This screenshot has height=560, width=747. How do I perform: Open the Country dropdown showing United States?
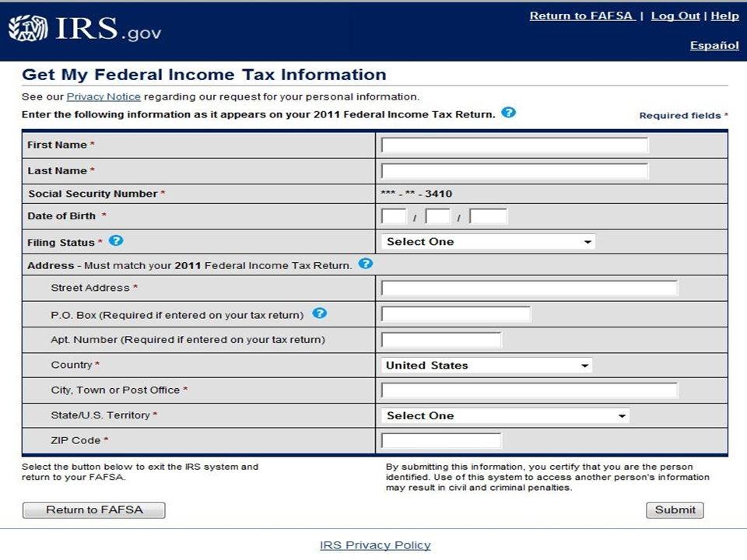click(486, 366)
